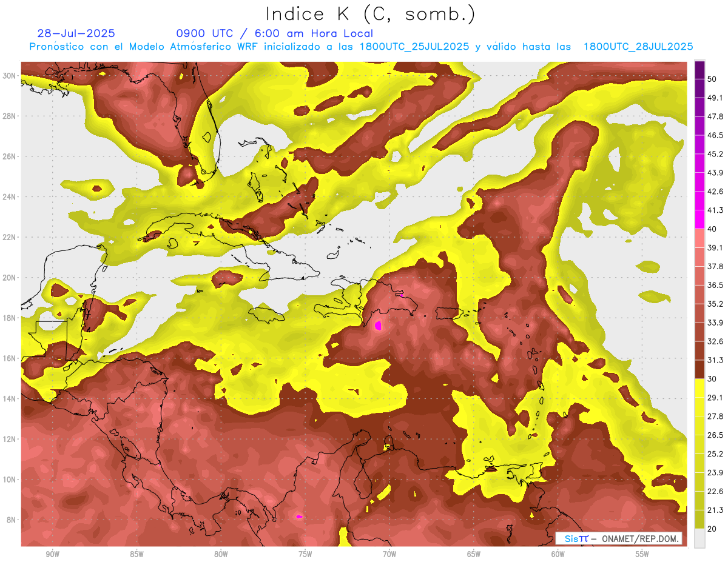This screenshot has width=728, height=562.
Task: Click the colorbar value 27.8
Action: (x=715, y=416)
